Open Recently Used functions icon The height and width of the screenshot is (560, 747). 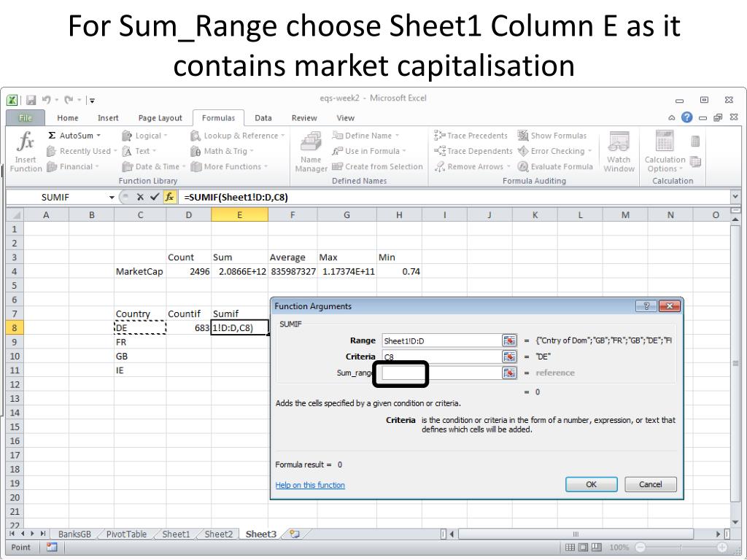point(52,152)
